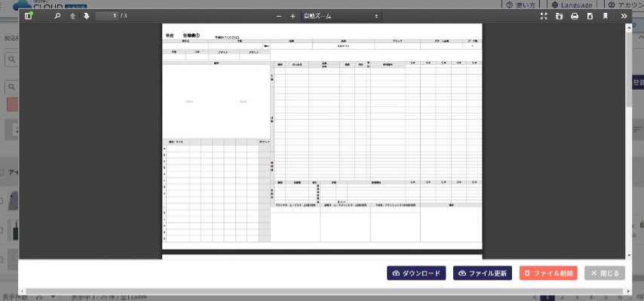Zoom out with the minus button
The height and width of the screenshot is (301, 644).
[279, 16]
